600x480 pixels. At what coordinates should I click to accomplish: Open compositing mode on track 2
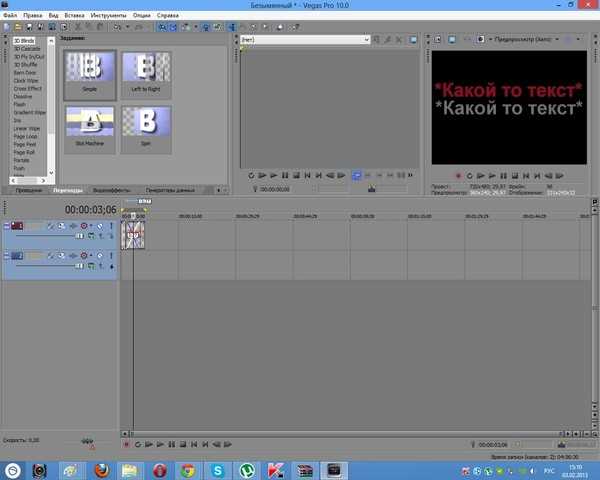(x=91, y=266)
